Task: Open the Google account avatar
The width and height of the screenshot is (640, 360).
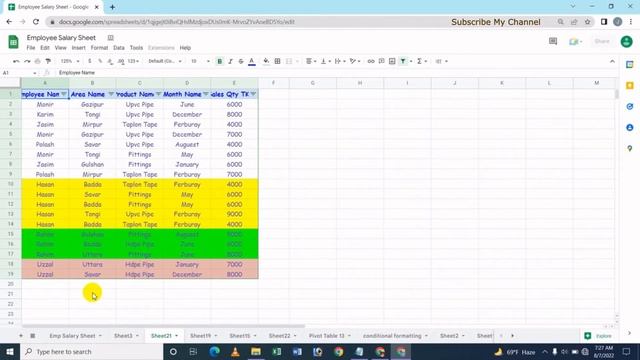Action: (627, 41)
